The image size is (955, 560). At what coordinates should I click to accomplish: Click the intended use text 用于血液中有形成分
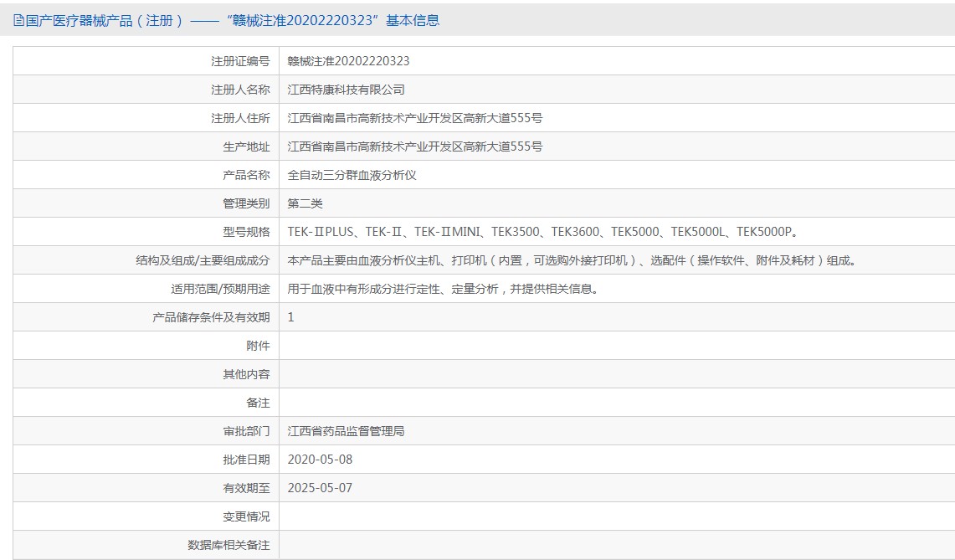[x=444, y=289]
